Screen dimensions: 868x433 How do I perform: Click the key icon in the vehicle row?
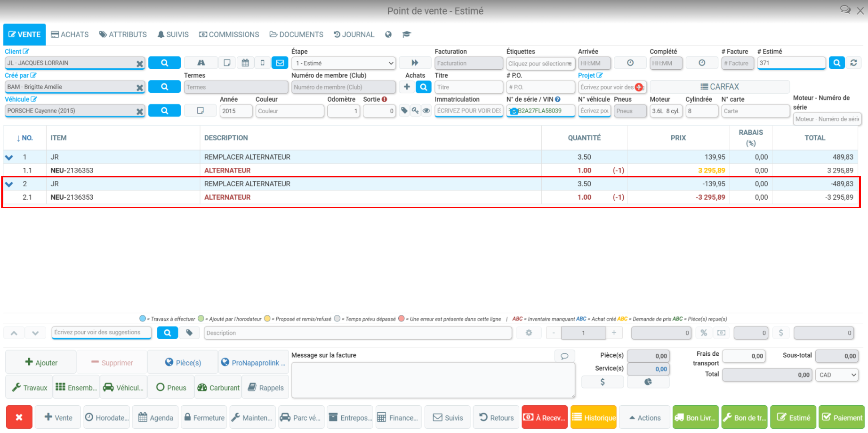415,111
